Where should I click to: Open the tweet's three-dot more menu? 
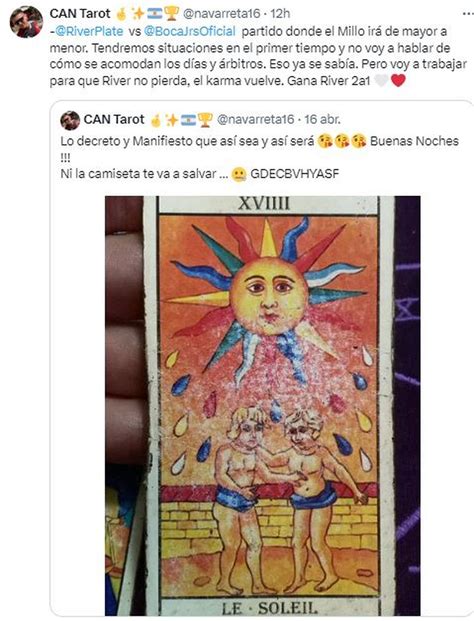tap(468, 13)
